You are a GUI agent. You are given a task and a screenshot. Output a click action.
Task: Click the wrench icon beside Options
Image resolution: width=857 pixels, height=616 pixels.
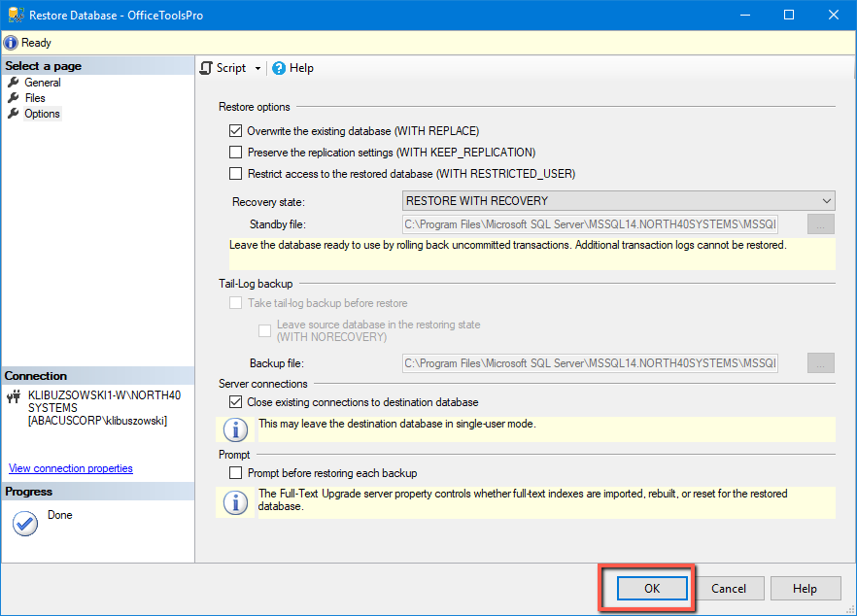tap(14, 113)
